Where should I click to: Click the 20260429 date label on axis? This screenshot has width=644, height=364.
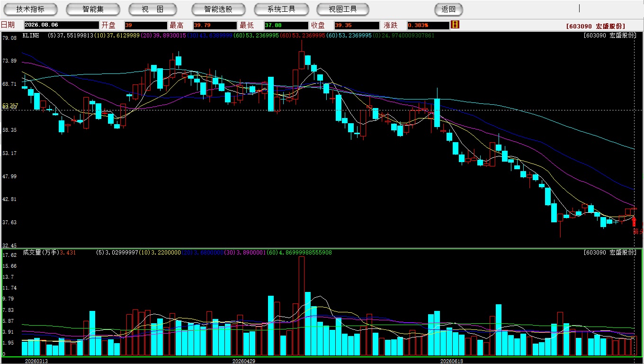tap(244, 361)
